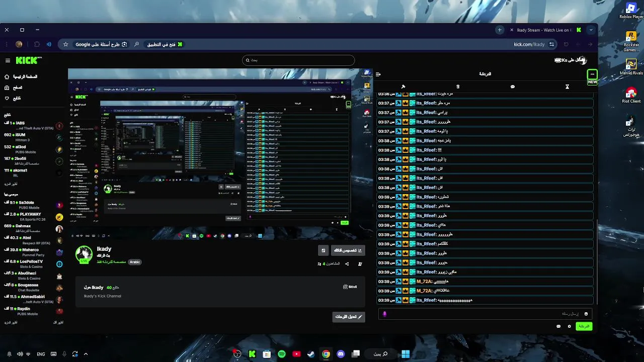Open chat settings gear icon
The width and height of the screenshot is (644, 362).
tap(570, 326)
